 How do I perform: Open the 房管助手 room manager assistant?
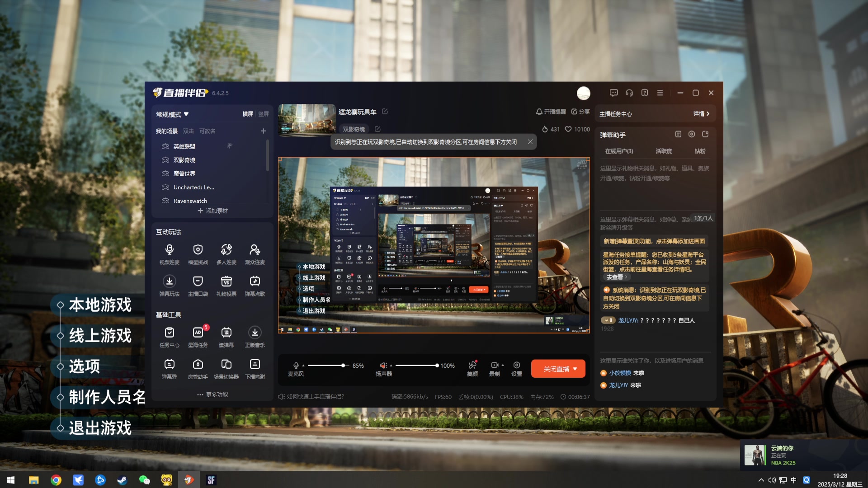coord(198,369)
